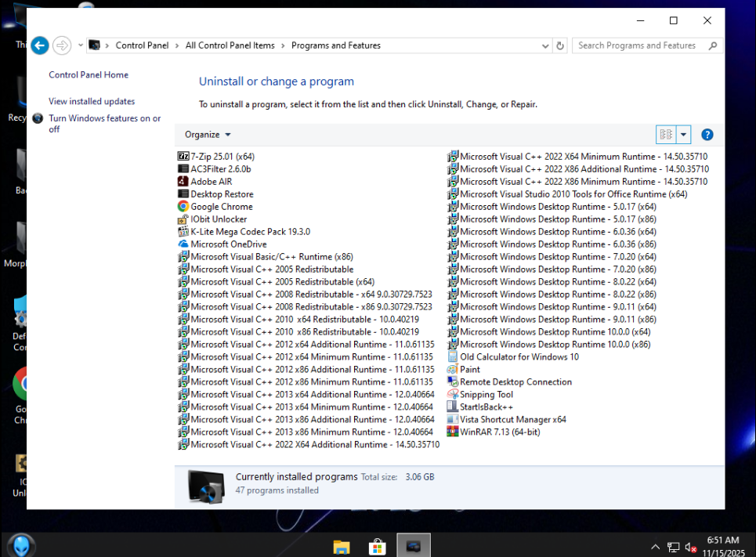Click Control Panel in the breadcrumb path
The image size is (756, 557).
click(142, 45)
